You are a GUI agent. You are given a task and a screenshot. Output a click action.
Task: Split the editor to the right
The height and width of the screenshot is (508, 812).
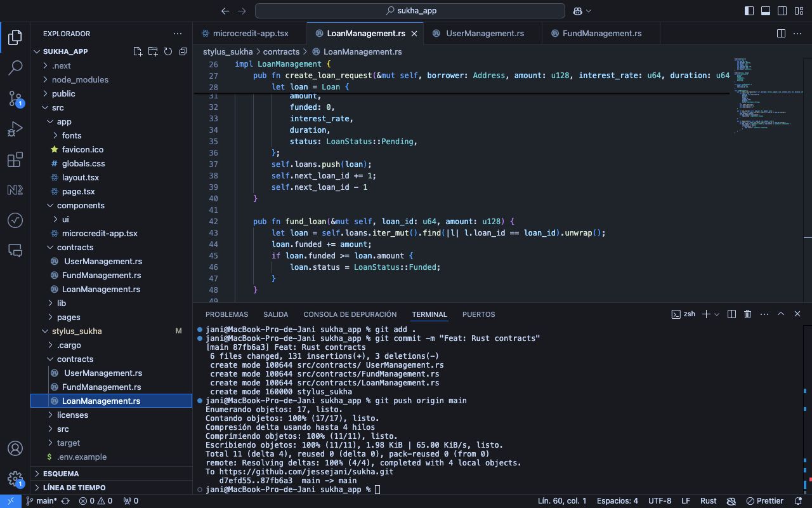782,33
